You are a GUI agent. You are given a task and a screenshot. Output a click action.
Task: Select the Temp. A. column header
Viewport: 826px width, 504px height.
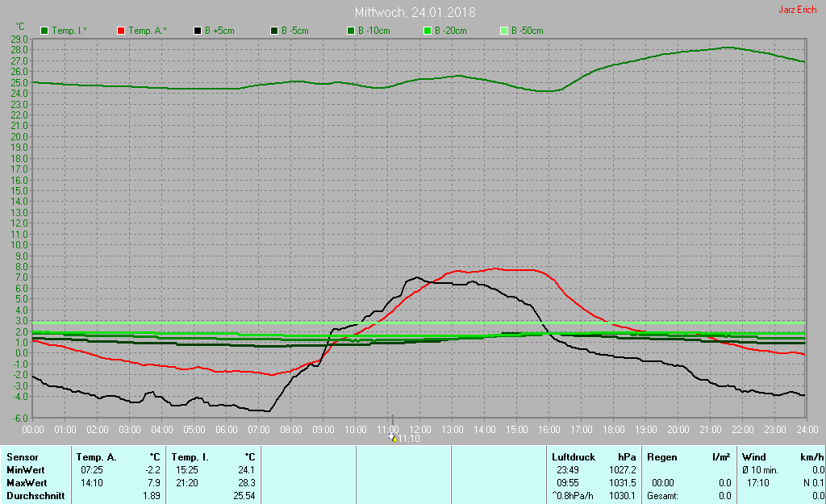[98, 457]
